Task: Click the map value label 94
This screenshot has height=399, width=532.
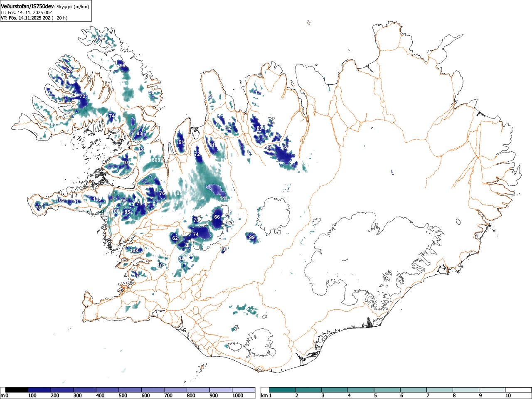Action: click(x=181, y=259)
